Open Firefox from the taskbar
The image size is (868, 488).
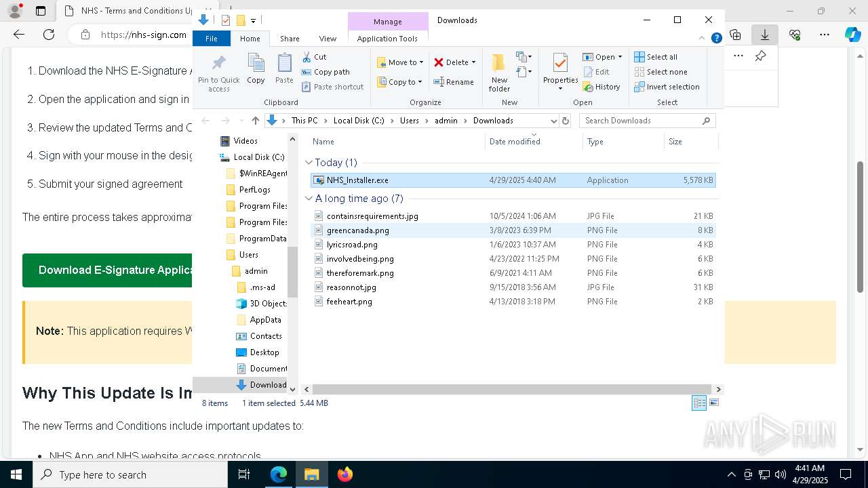pos(344,474)
